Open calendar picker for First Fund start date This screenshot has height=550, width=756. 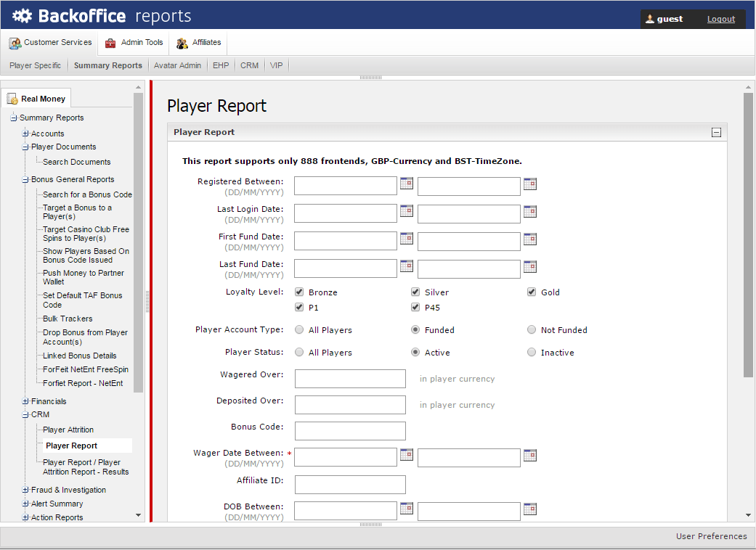[x=407, y=239]
